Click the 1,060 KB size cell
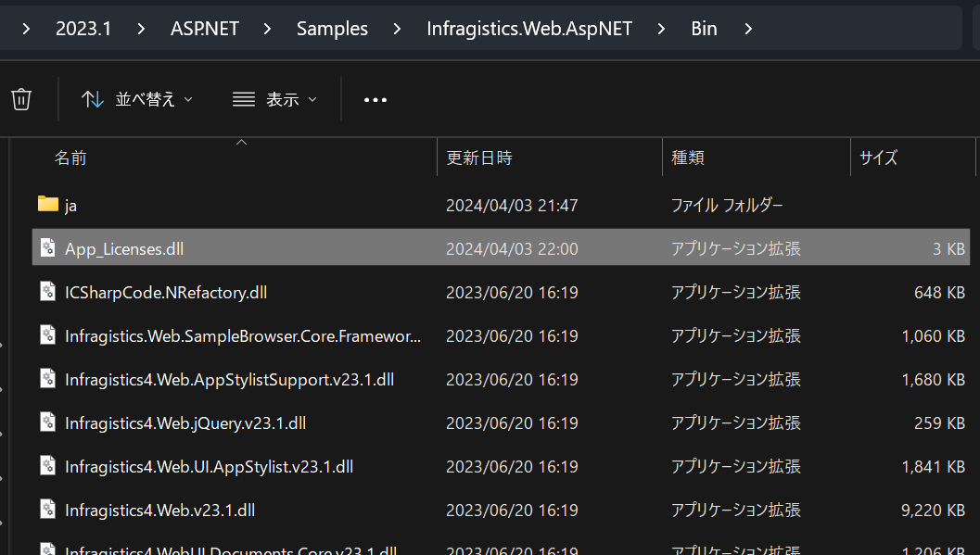This screenshot has width=980, height=555. pyautogui.click(x=933, y=336)
